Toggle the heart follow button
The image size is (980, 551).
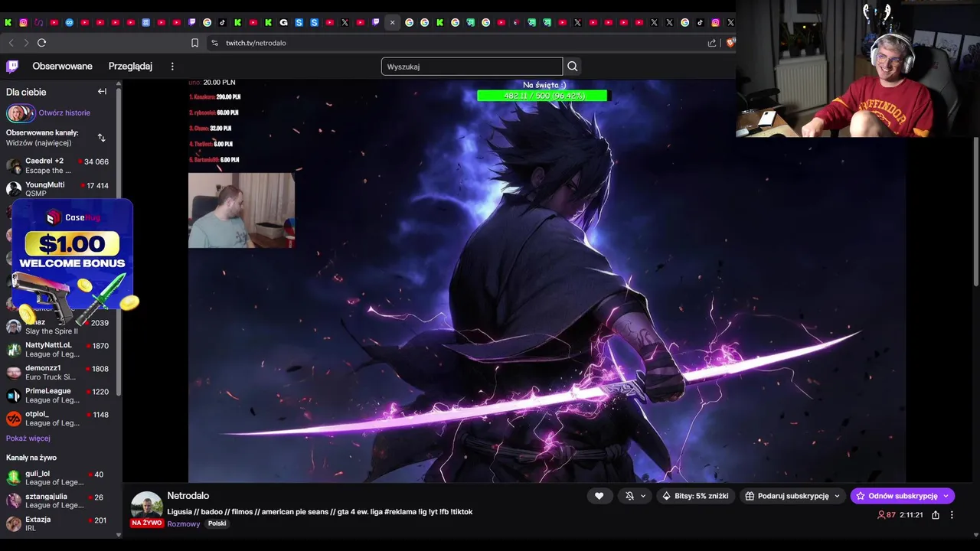point(599,496)
